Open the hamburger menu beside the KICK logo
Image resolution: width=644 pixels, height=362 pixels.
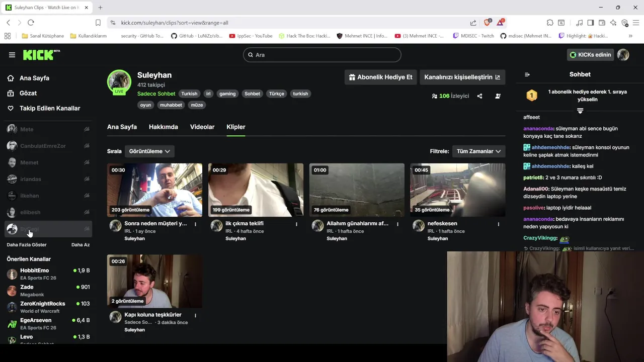(12, 55)
